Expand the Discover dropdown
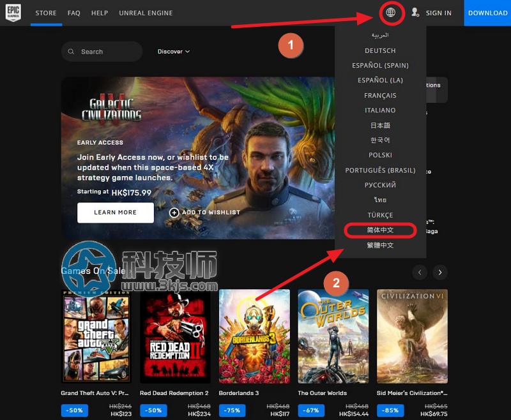Viewport: 511px width, 420px height. [173, 52]
